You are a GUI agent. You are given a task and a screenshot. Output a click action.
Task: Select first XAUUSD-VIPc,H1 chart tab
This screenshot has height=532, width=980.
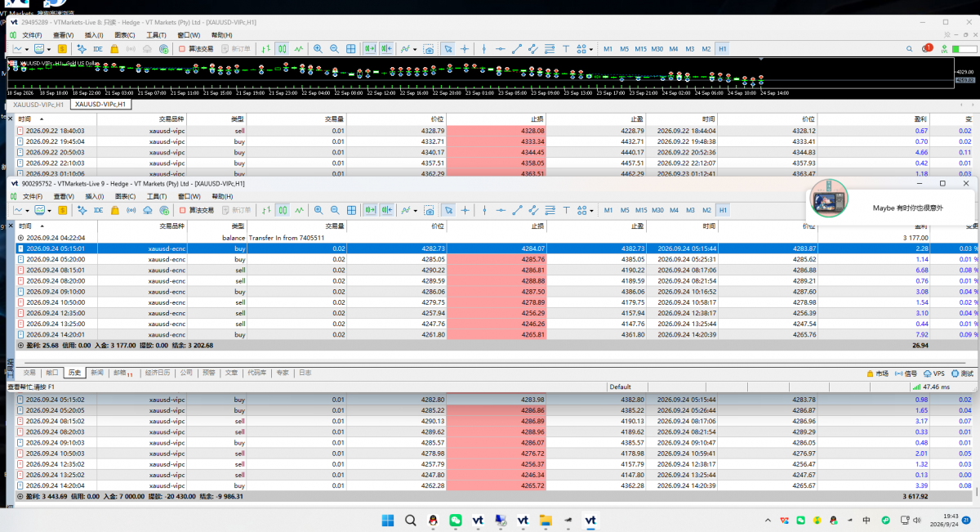[38, 105]
